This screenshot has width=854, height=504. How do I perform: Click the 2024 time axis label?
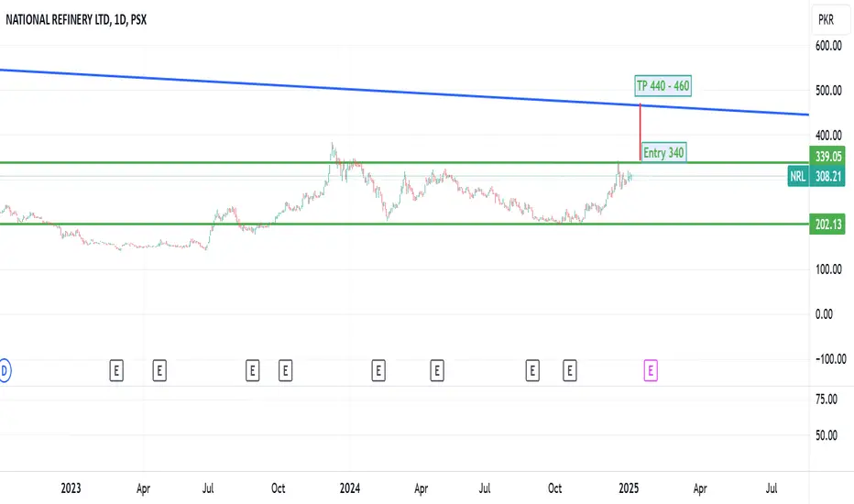click(350, 488)
